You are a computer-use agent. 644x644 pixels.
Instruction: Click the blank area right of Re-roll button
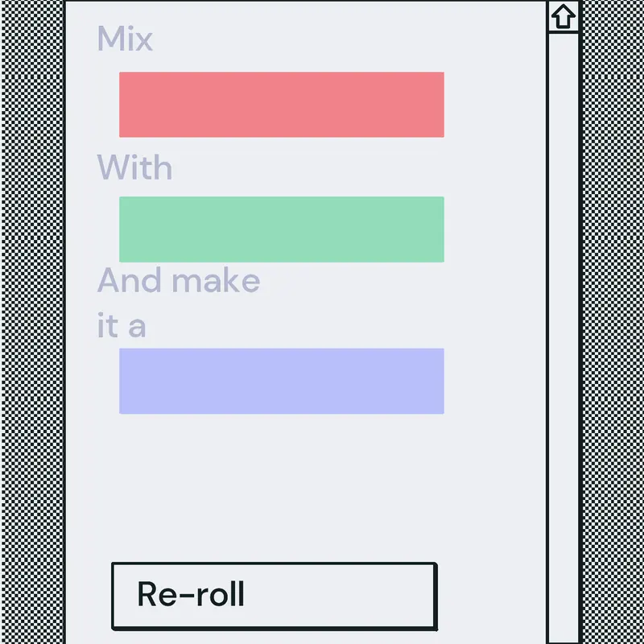click(492, 596)
